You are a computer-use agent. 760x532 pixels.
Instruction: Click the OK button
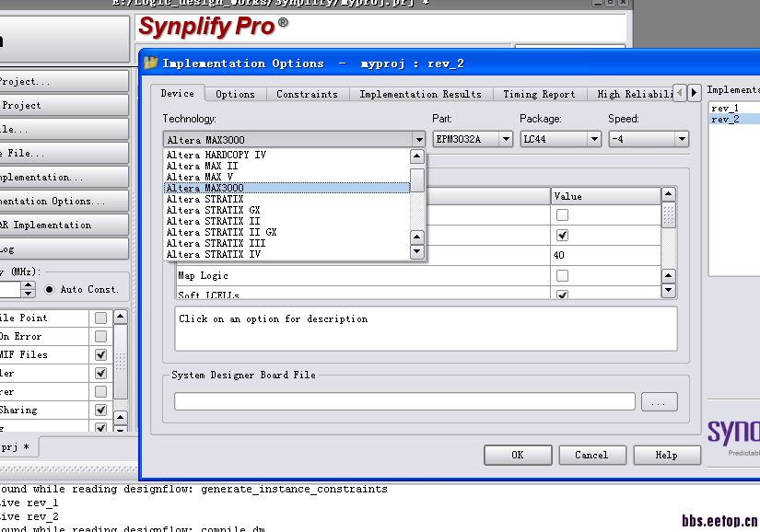(517, 455)
